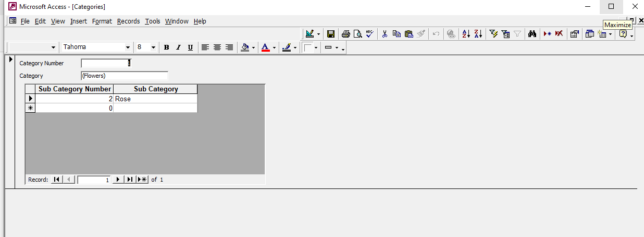
Task: Click the New Record toolbar icon
Action: pos(547,34)
